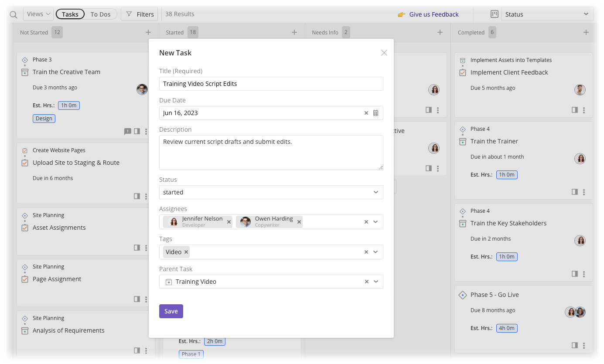This screenshot has width=604, height=364.
Task: Click the Save button
Action: pos(171,311)
